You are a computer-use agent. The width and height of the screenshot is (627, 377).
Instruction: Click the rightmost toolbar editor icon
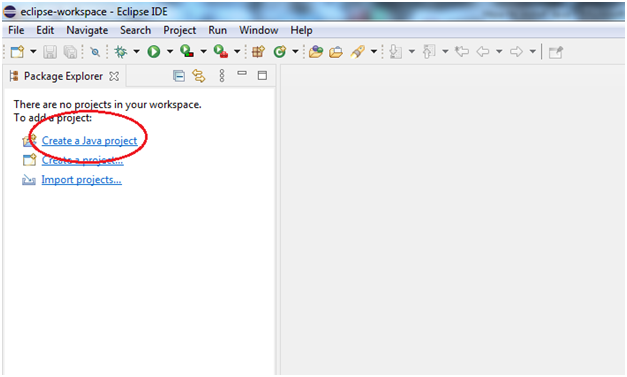556,52
